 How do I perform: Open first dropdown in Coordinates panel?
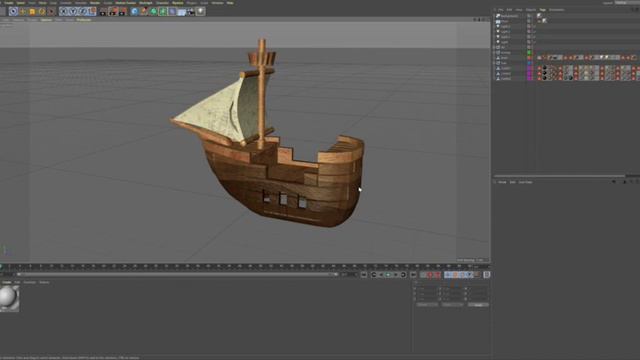pyautogui.click(x=427, y=304)
